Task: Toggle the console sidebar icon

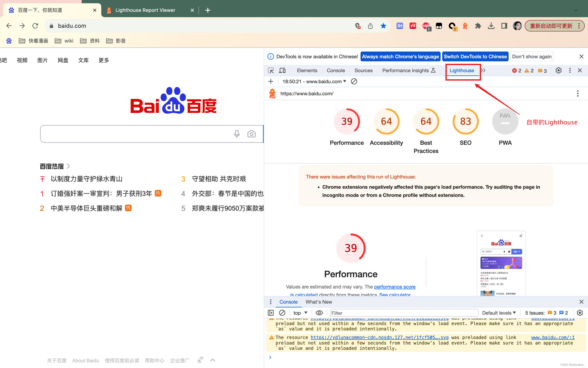Action: pos(271,313)
